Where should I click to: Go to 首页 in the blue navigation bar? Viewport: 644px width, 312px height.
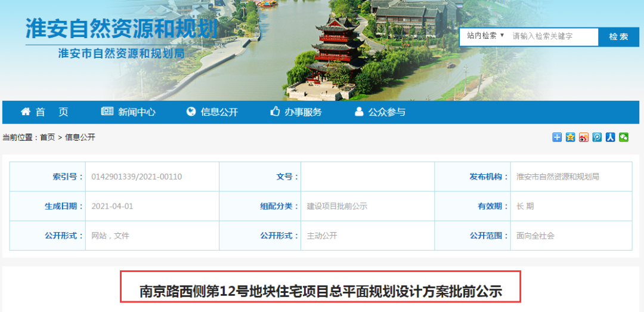45,112
